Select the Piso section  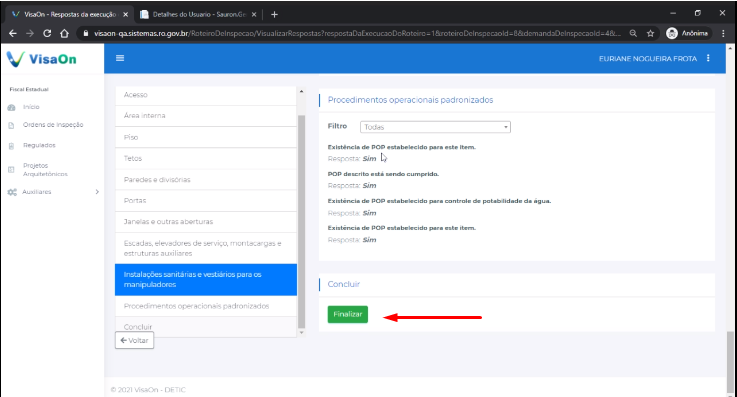(206, 137)
